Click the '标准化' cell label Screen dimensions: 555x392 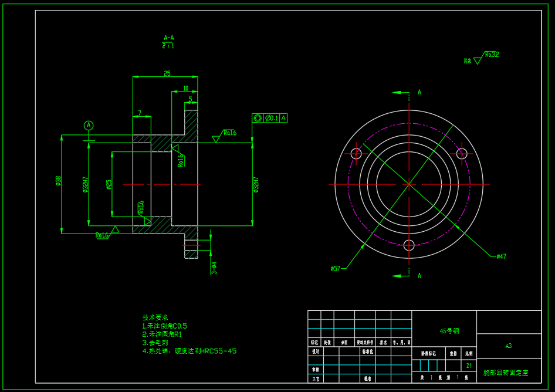pos(368,352)
